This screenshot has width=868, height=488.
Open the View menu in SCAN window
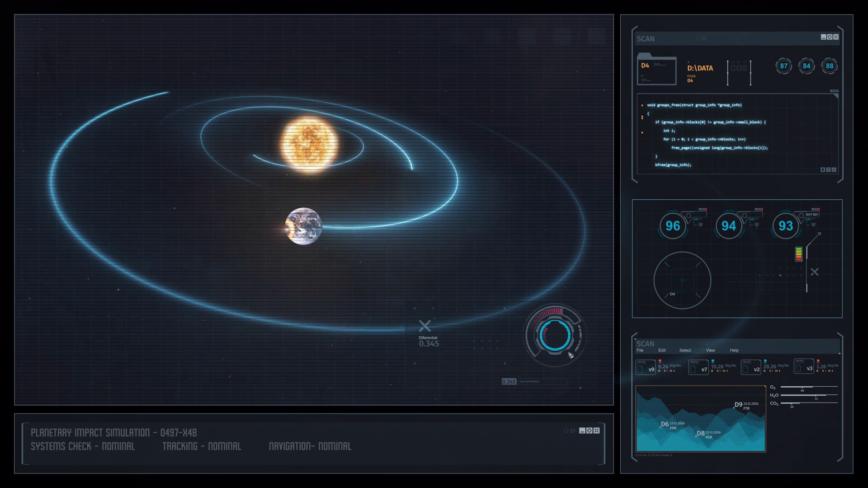[x=710, y=350]
